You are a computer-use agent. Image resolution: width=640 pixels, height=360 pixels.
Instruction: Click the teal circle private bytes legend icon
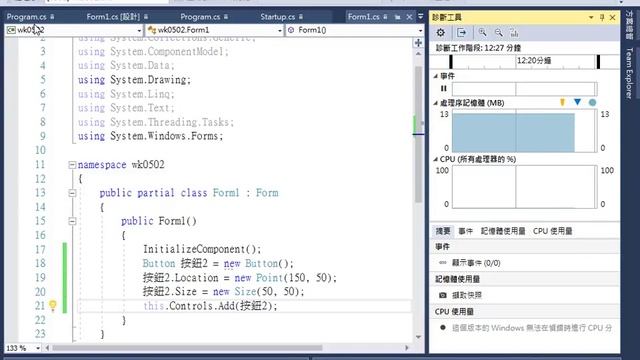tap(592, 102)
